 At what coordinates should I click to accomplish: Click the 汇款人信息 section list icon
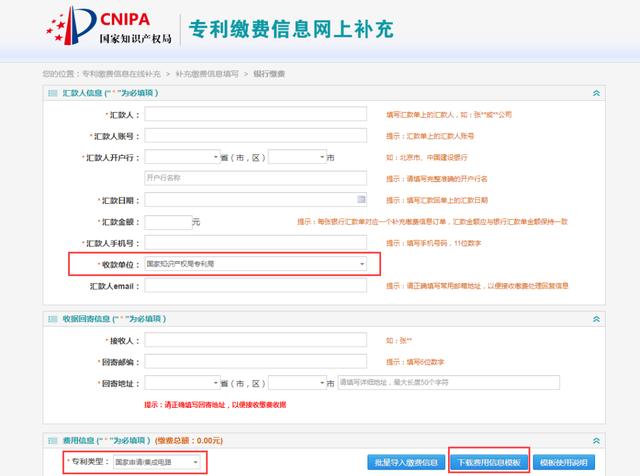[53, 93]
